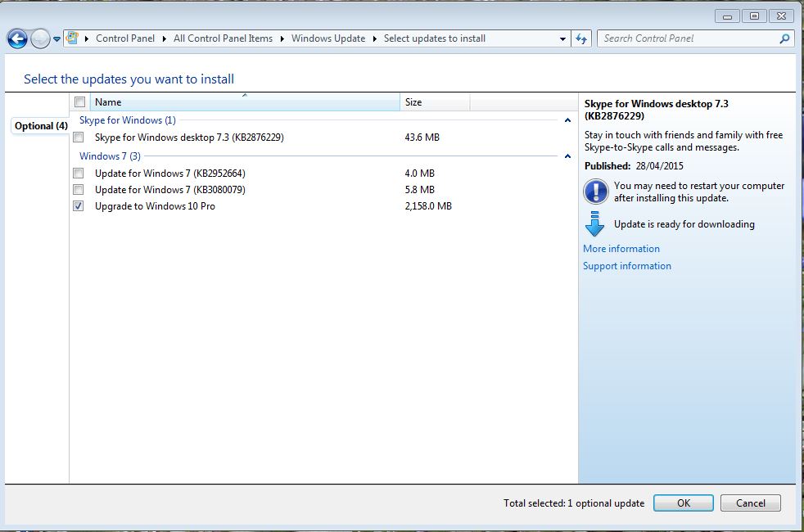The height and width of the screenshot is (532, 804).
Task: Click the 5.8 MB size value
Action: [419, 190]
